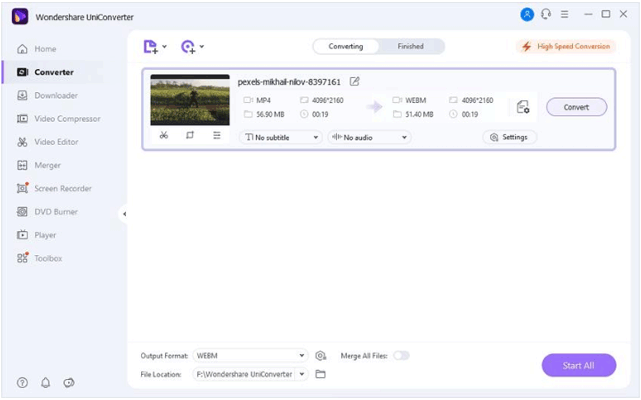Open the crop tool under thumbnail
The image size is (641, 400).
[x=190, y=135]
